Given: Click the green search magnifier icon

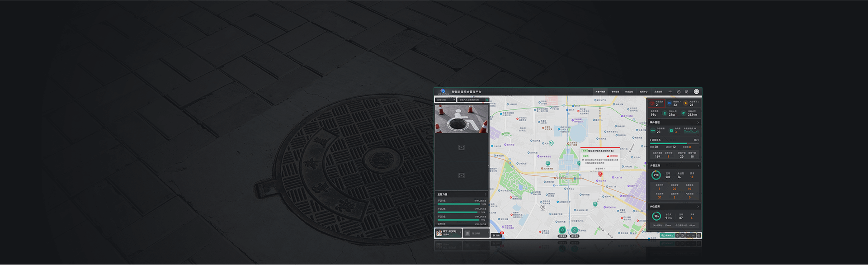Looking at the screenshot, I should (x=487, y=100).
